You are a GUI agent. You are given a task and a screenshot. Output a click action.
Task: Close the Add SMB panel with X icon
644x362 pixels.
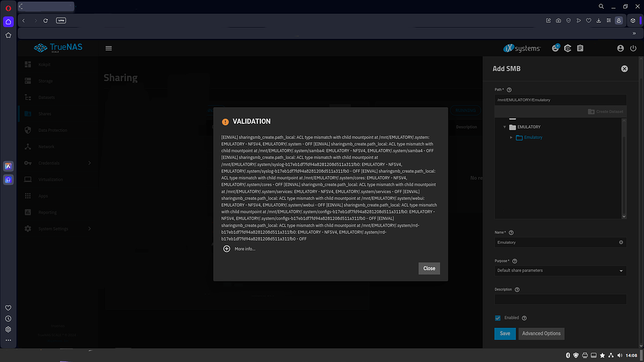(624, 69)
